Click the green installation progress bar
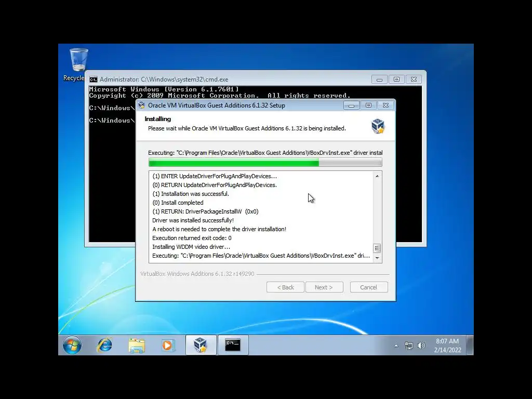 (x=265, y=163)
